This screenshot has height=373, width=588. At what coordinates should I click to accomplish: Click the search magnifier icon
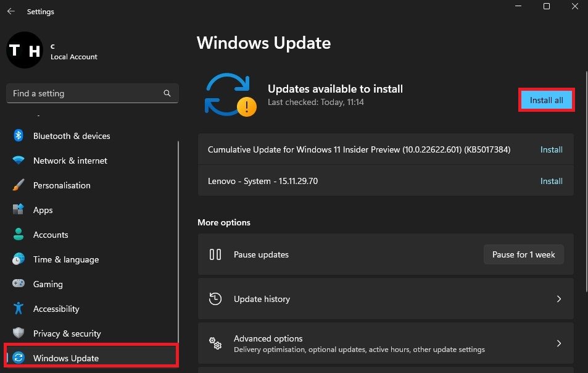167,94
